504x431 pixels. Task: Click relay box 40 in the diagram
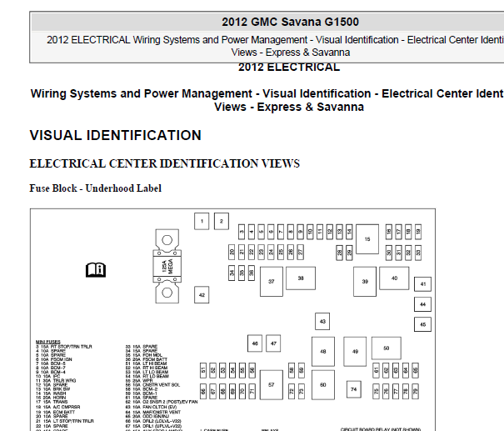click(394, 278)
